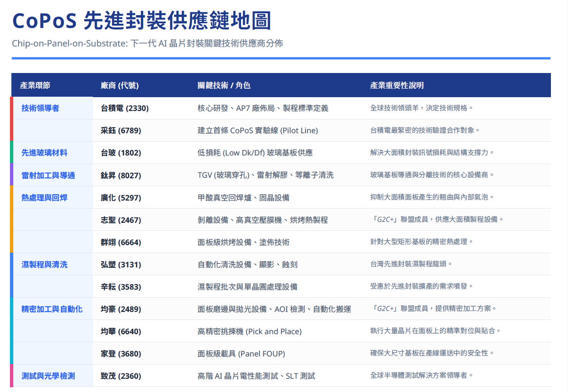Click "受惠於先進封裝擴產的需求噴發。" description
Screen dimensions: 568x392
(x=421, y=286)
